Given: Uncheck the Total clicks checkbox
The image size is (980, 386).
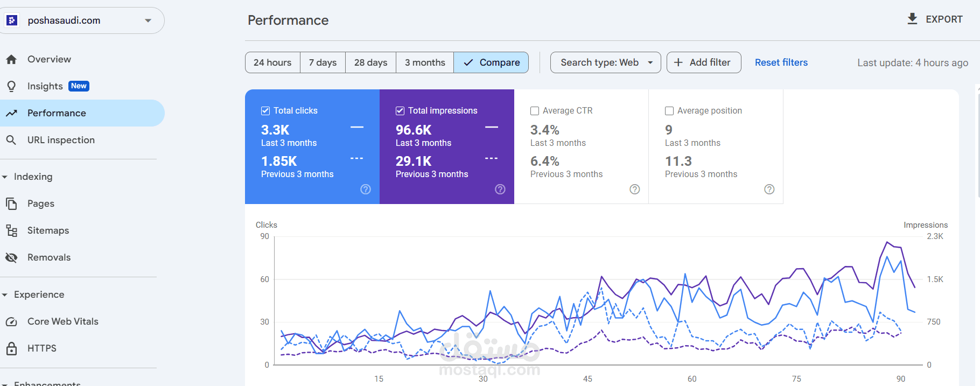Looking at the screenshot, I should click(265, 111).
